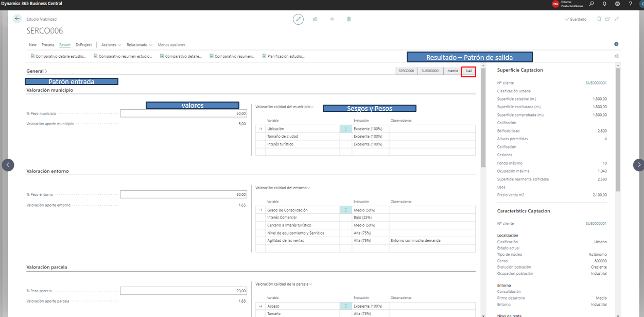Select Nivel de equipamiento y Servicios row

tap(365, 233)
